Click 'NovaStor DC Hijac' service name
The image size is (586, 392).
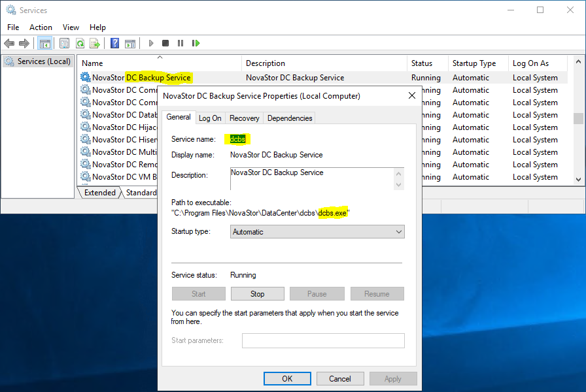coord(124,127)
